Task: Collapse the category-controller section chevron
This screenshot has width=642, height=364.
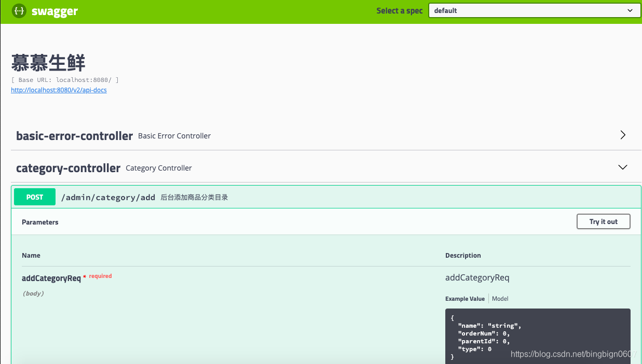Action: tap(623, 167)
